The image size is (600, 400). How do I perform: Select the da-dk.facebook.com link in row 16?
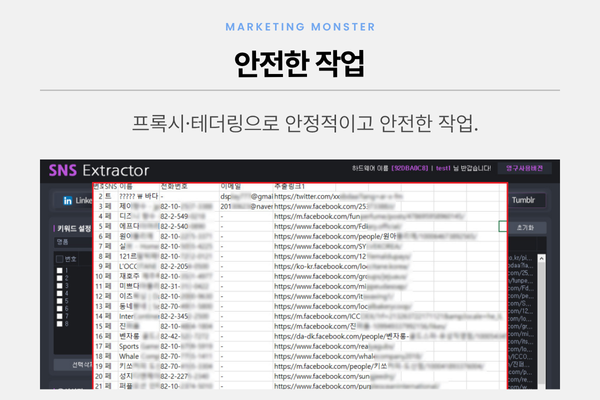tap(390, 336)
